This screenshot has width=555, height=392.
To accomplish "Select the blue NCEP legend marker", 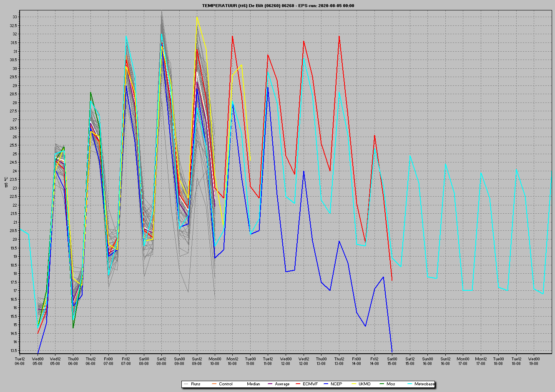I will (x=326, y=384).
